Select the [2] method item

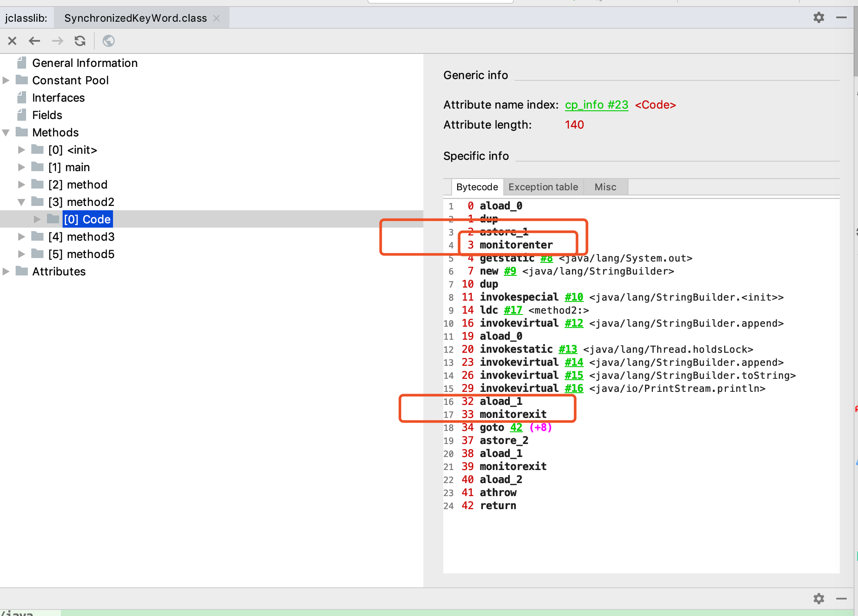click(x=78, y=185)
